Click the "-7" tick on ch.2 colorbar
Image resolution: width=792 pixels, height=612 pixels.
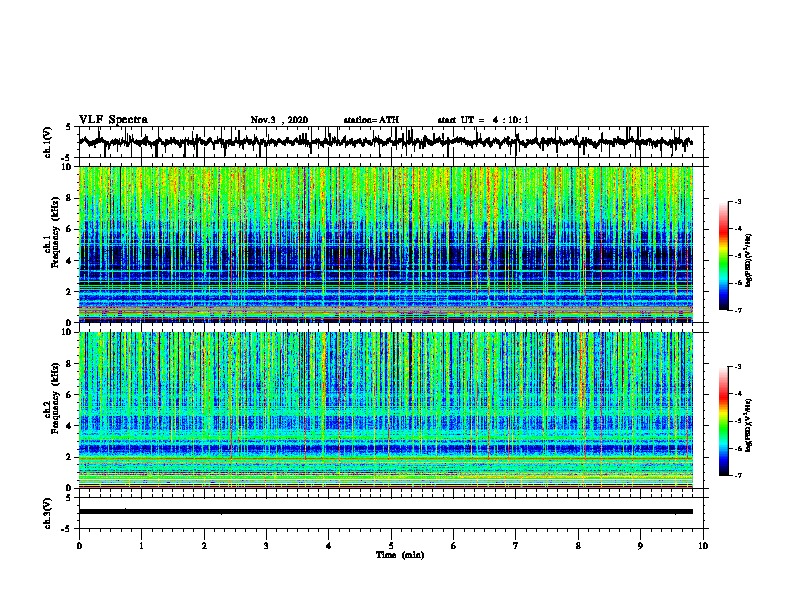(x=738, y=475)
